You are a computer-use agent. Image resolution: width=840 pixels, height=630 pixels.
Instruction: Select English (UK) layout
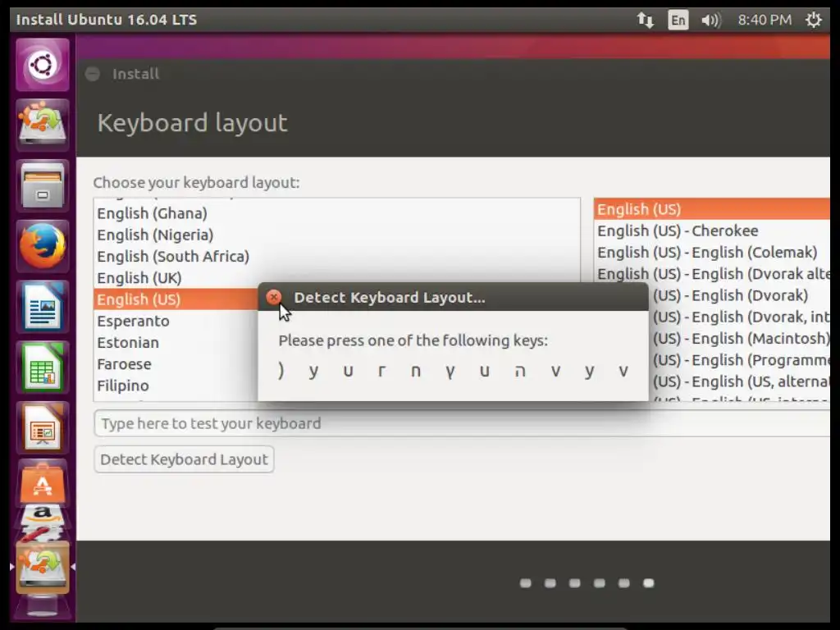[x=336, y=277]
